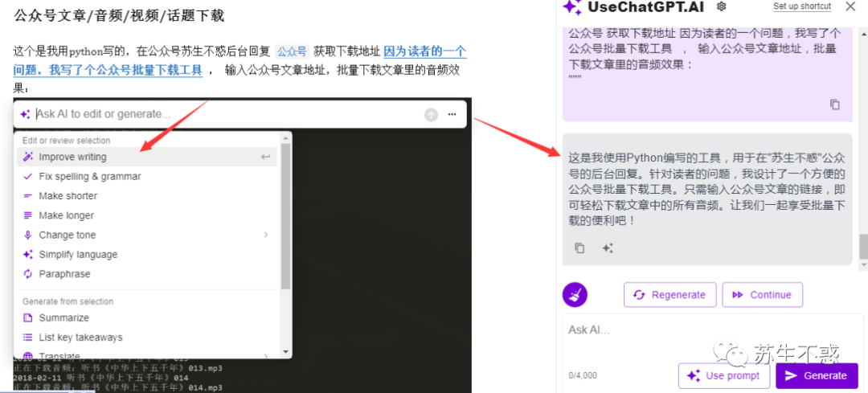Click the List key takeaways list icon
868x393 pixels.
[27, 337]
